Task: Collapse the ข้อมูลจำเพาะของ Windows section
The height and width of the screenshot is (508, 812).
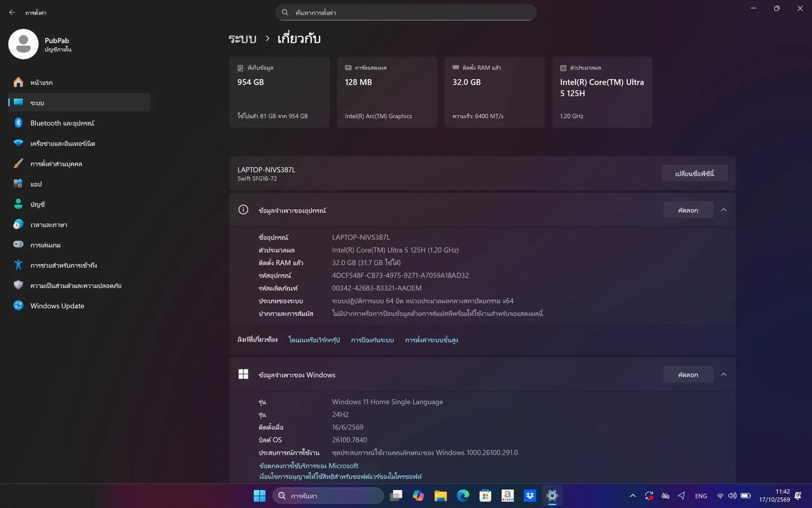Action: 724,375
